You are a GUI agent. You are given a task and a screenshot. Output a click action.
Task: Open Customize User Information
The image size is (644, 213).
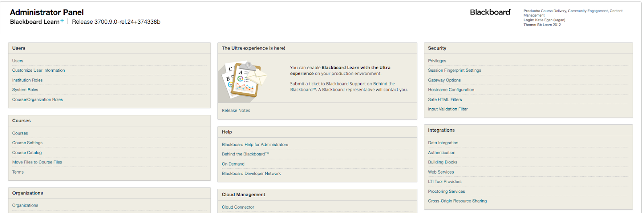[x=39, y=70]
